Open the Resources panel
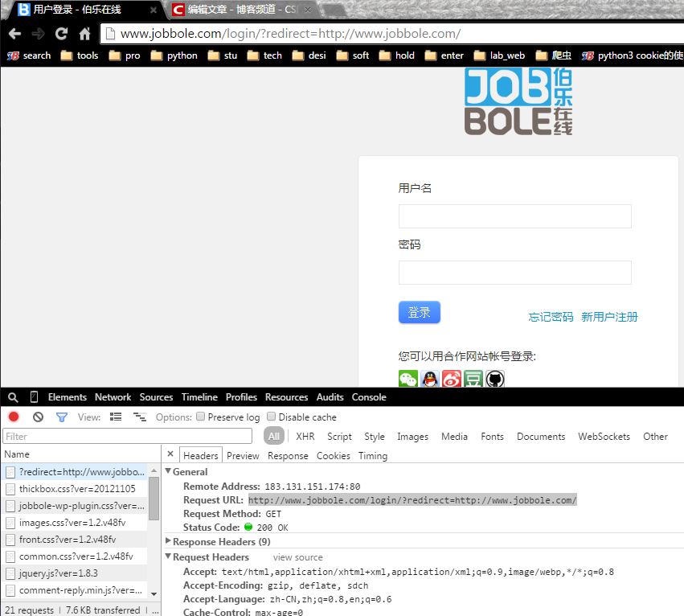Viewport: 684px width, 616px height. pyautogui.click(x=287, y=397)
